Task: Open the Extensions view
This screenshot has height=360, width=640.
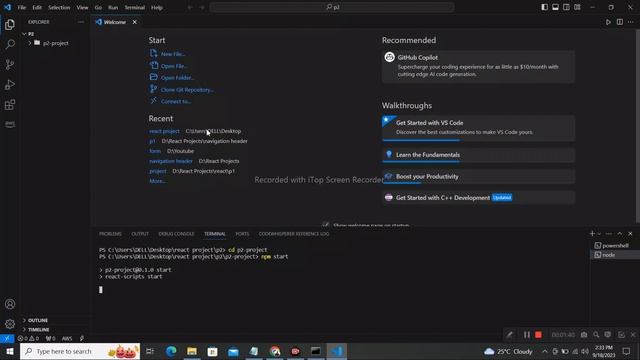Action: (10, 104)
